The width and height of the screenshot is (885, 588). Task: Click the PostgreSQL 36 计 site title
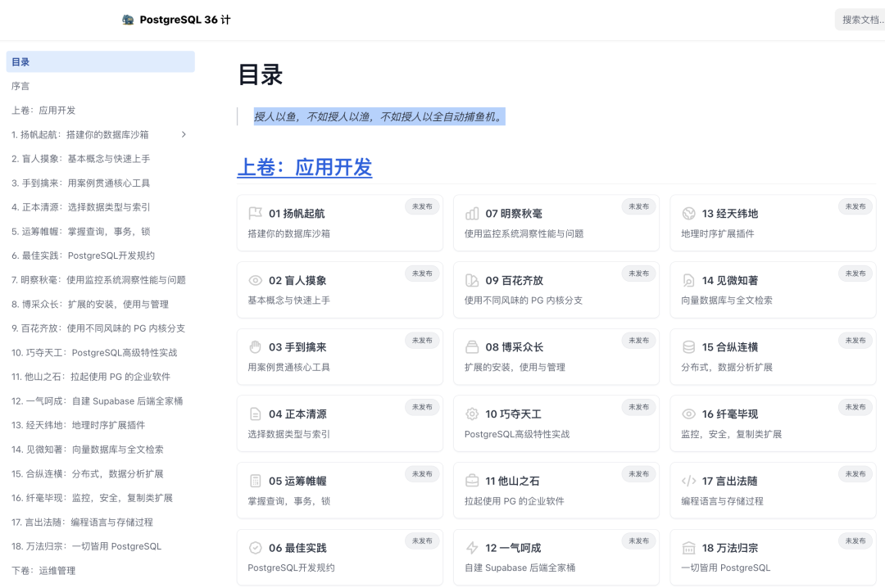[185, 20]
